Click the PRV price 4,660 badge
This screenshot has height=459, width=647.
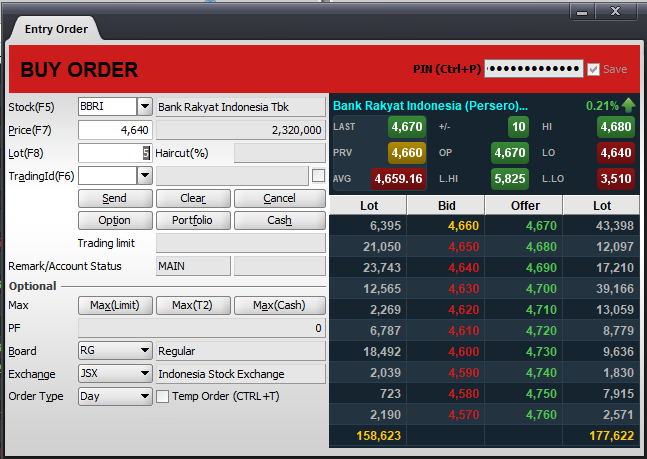[407, 153]
